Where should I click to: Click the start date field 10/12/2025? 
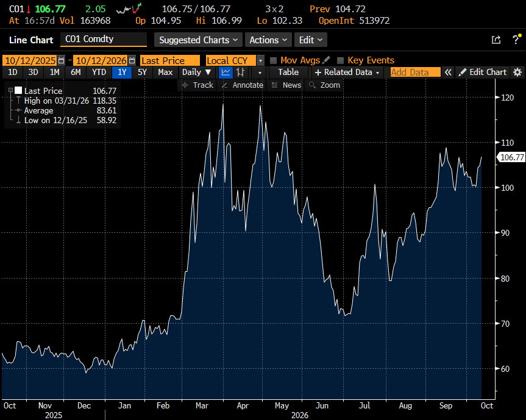[x=30, y=60]
